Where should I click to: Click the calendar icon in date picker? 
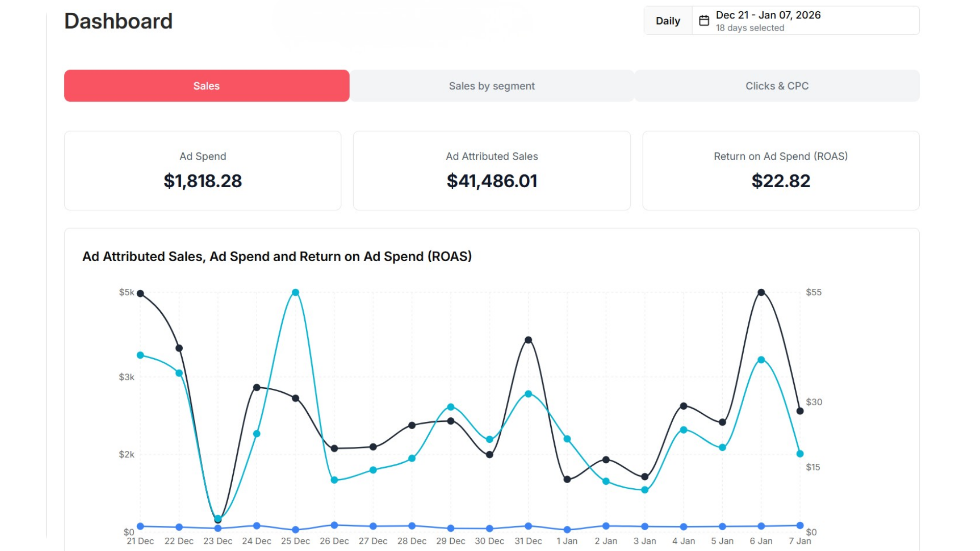pos(704,21)
